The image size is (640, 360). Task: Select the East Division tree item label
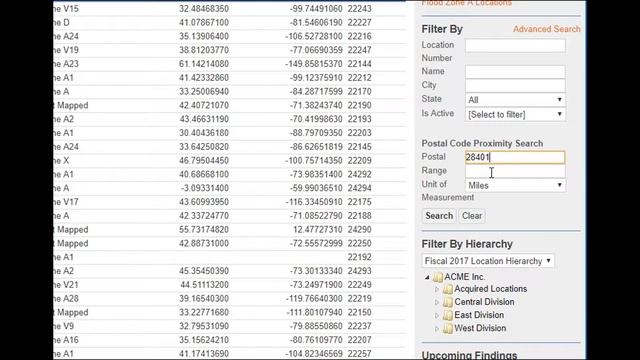point(479,315)
